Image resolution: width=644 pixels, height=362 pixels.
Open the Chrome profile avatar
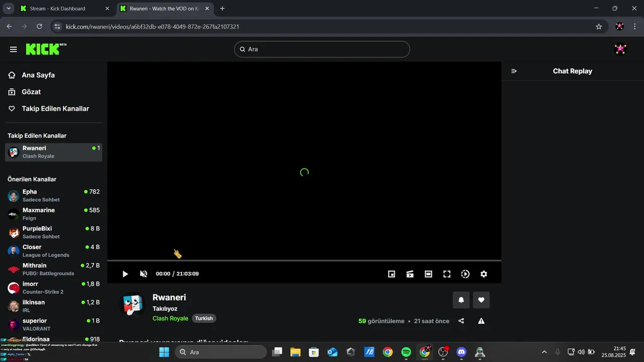(x=620, y=27)
